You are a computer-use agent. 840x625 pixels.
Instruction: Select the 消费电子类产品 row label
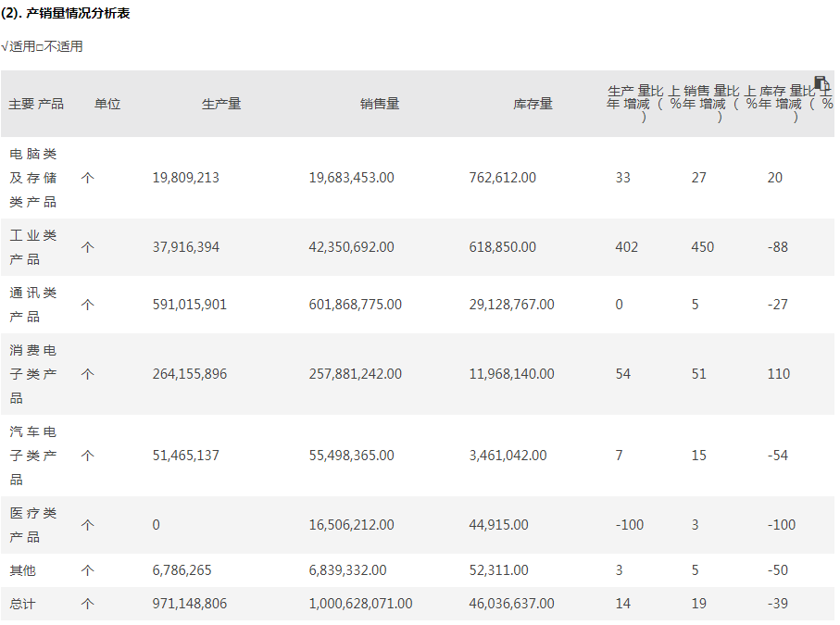33,374
